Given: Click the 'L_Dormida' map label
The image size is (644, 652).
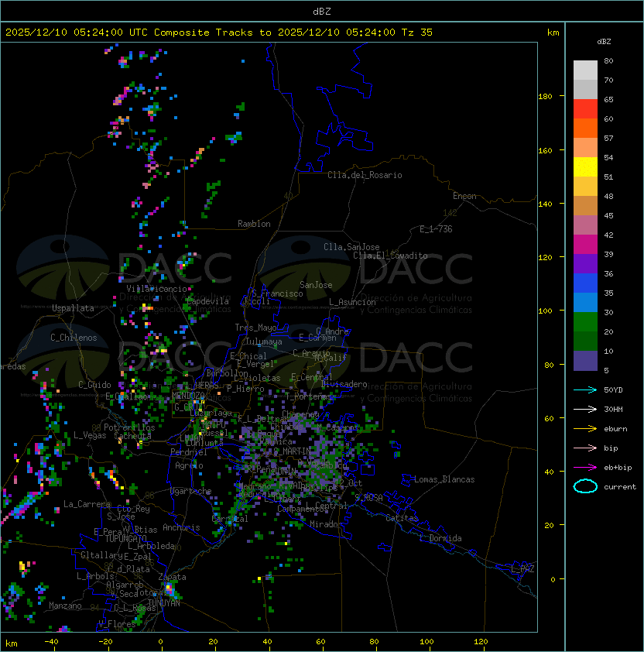Looking at the screenshot, I should pyautogui.click(x=440, y=538).
